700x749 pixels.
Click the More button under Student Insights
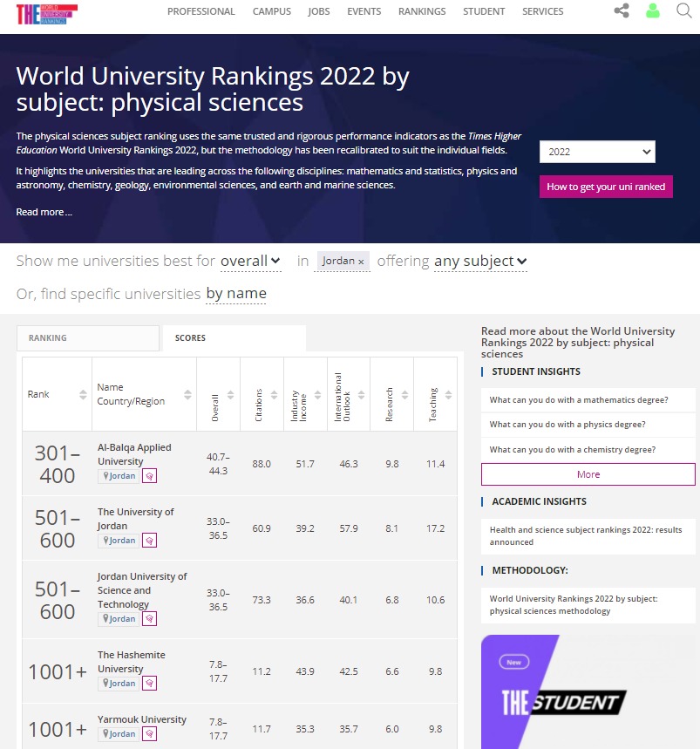588,474
